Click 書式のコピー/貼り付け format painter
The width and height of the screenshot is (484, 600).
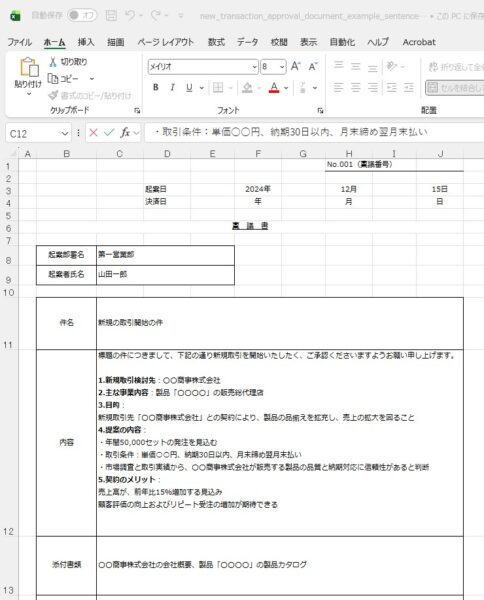[x=90, y=95]
